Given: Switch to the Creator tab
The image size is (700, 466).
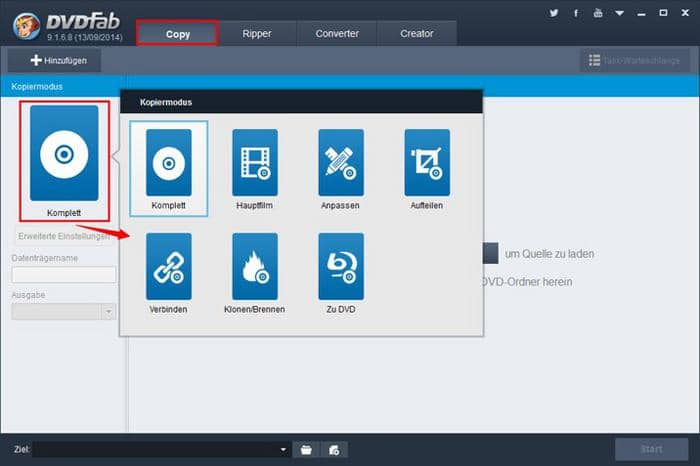Looking at the screenshot, I should 417,33.
